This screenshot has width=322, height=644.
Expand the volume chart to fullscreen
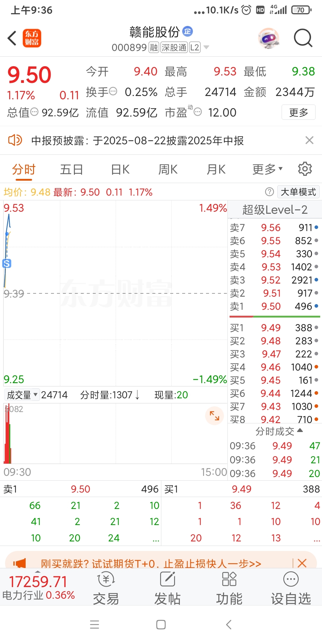coord(214,416)
